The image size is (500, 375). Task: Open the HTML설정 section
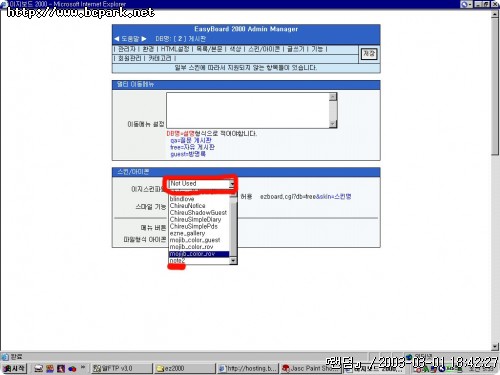click(175, 49)
